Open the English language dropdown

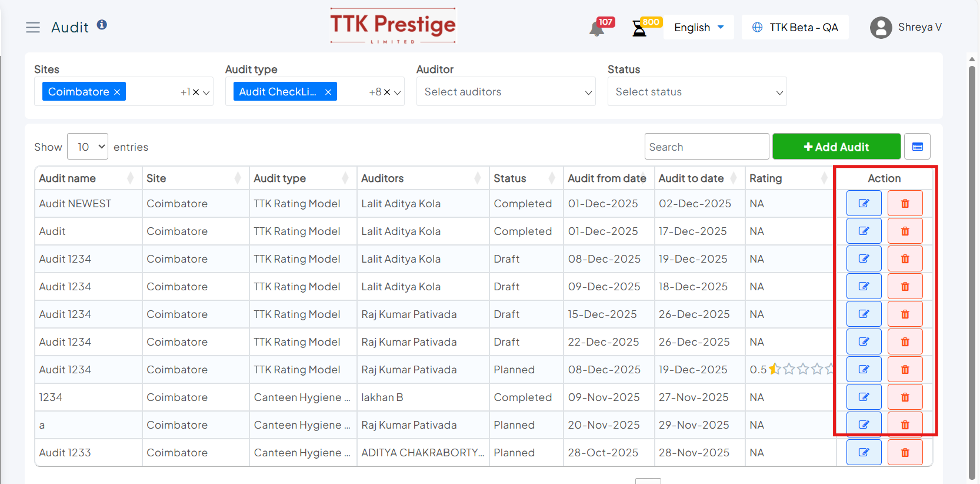pyautogui.click(x=698, y=28)
